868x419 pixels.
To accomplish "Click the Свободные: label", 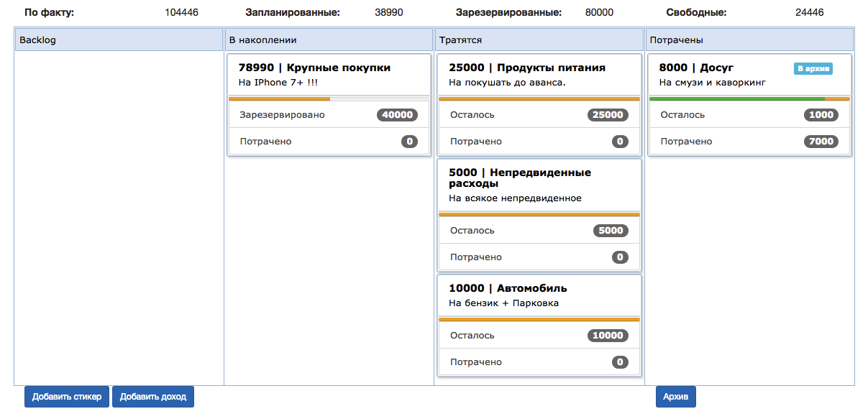I will [x=696, y=13].
